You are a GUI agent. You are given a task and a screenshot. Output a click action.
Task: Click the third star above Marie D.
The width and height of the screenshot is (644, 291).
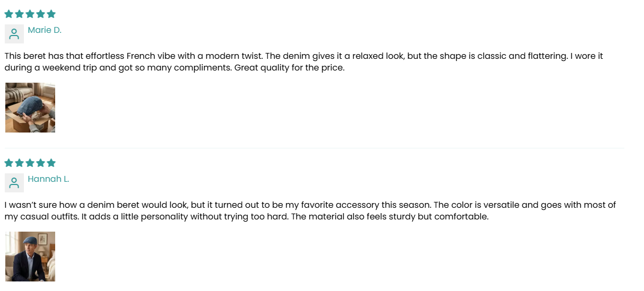point(30,14)
